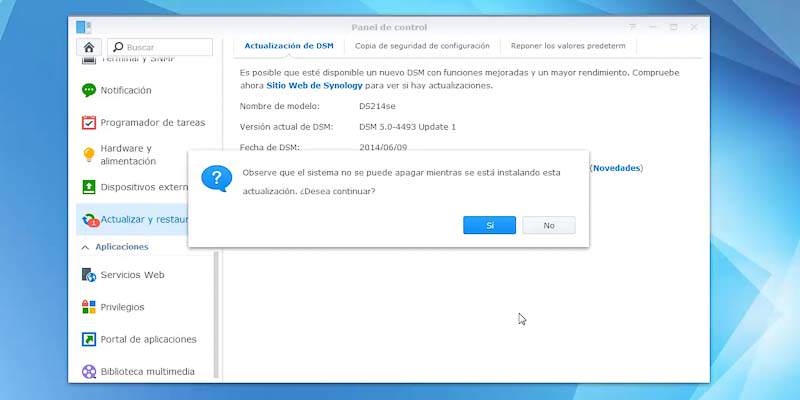Click the Versión actual de DSM label
800x400 pixels.
point(286,127)
